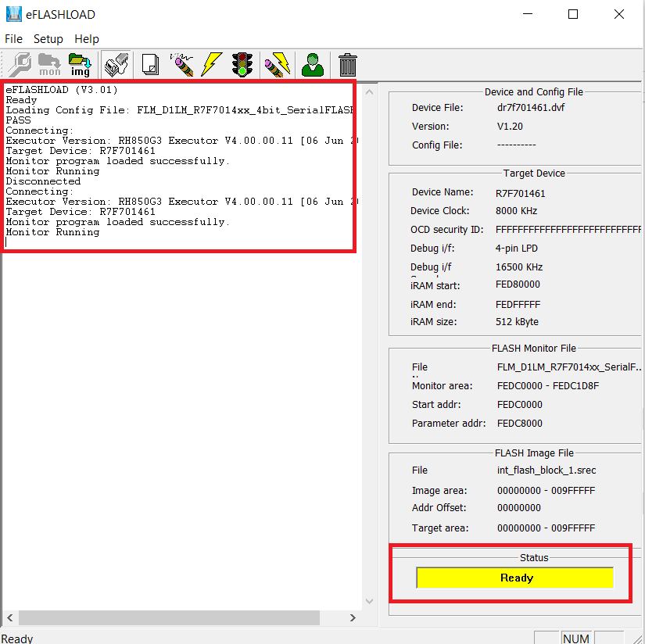Click the pencil eraser erase flash icon
The image size is (645, 644).
coord(182,65)
